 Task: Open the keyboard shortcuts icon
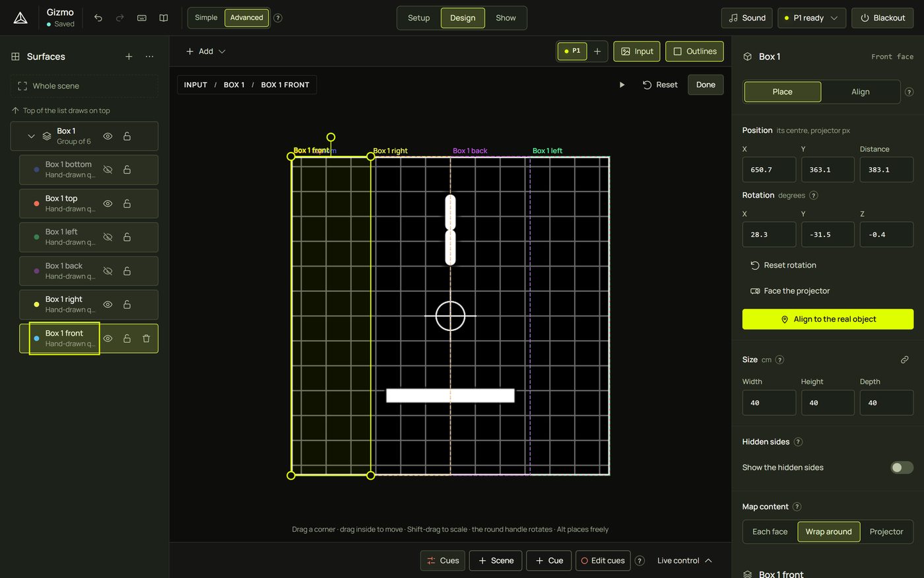click(142, 18)
